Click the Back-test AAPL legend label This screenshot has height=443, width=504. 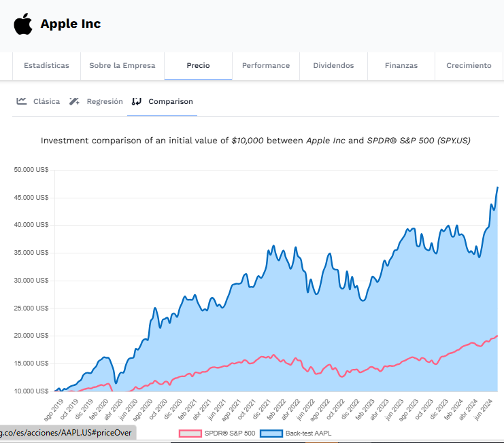[308, 433]
